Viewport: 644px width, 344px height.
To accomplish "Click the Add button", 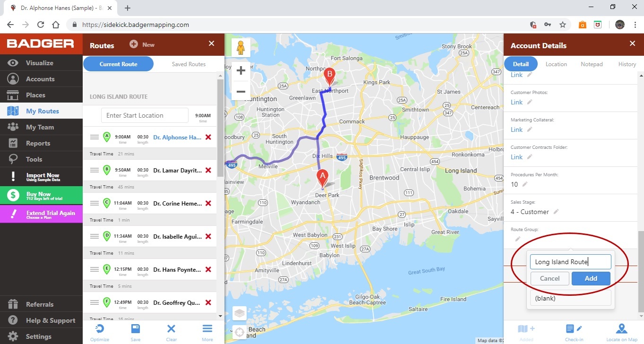I will 591,278.
